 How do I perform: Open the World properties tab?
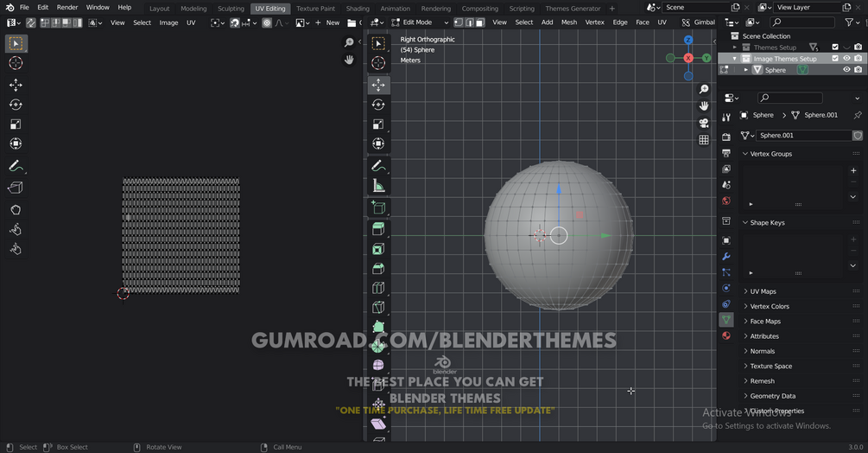pos(726,201)
